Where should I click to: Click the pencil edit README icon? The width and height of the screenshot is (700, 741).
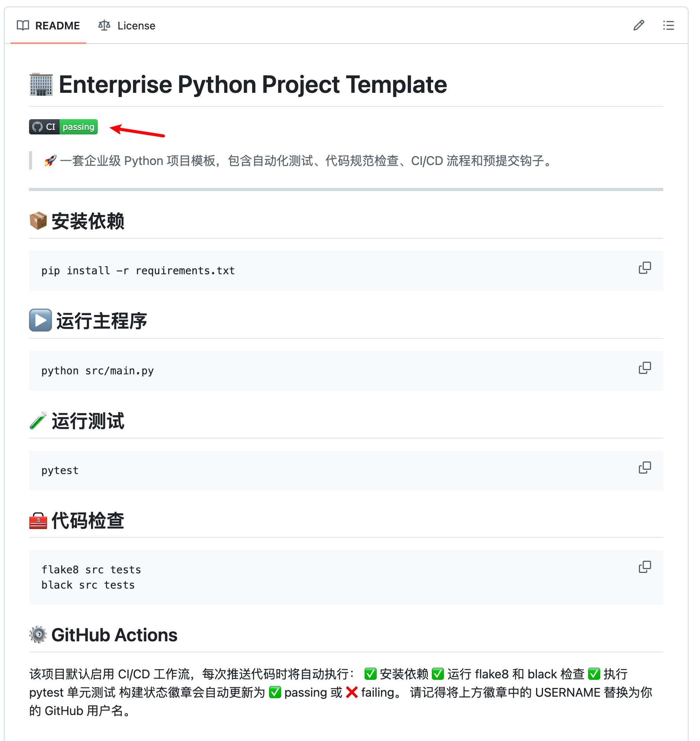coord(638,26)
